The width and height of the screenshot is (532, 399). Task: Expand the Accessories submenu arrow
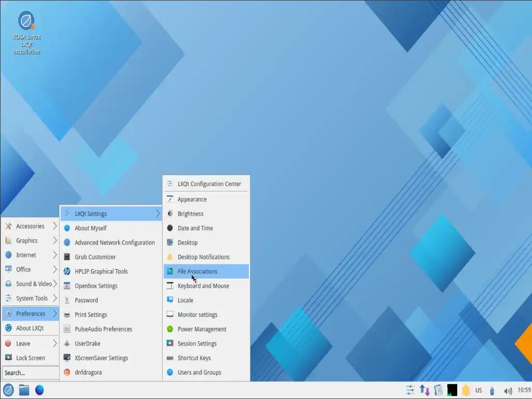[55, 226]
